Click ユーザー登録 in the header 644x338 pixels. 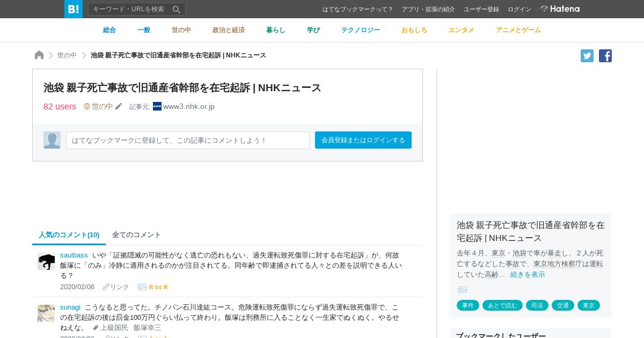point(481,9)
